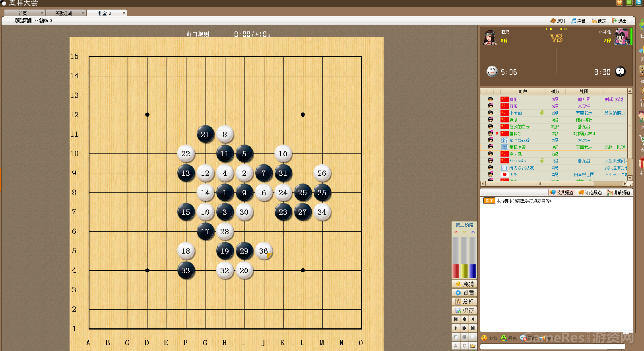
Task: Select user 请先杀我队友 in the list
Action: [x=554, y=168]
